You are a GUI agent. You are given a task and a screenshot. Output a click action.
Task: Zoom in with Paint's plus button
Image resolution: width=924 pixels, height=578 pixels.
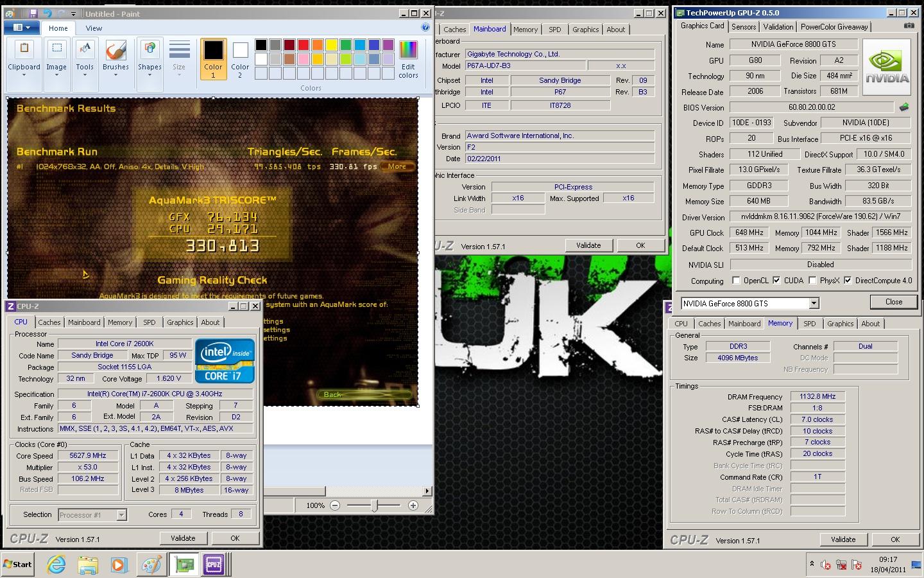tap(413, 505)
